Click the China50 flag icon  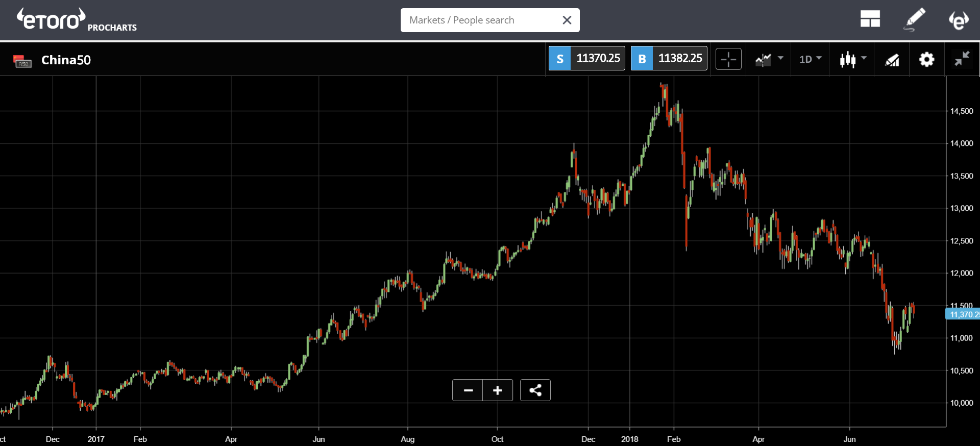[x=22, y=61]
